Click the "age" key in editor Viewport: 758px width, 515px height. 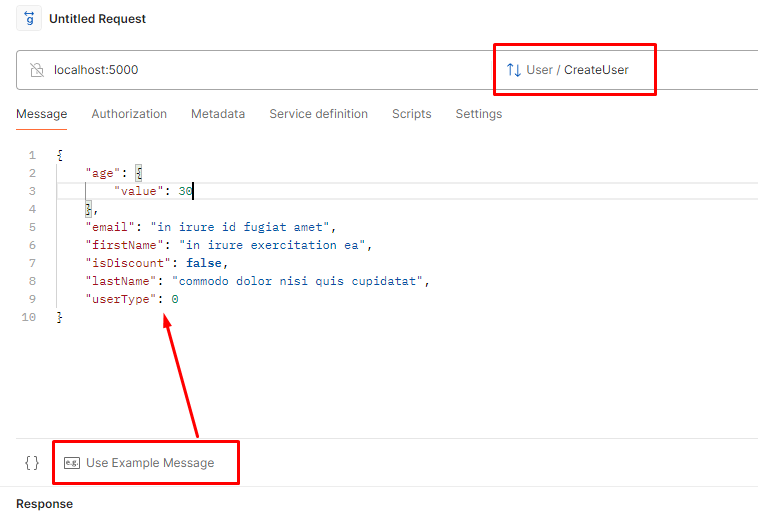pos(102,173)
